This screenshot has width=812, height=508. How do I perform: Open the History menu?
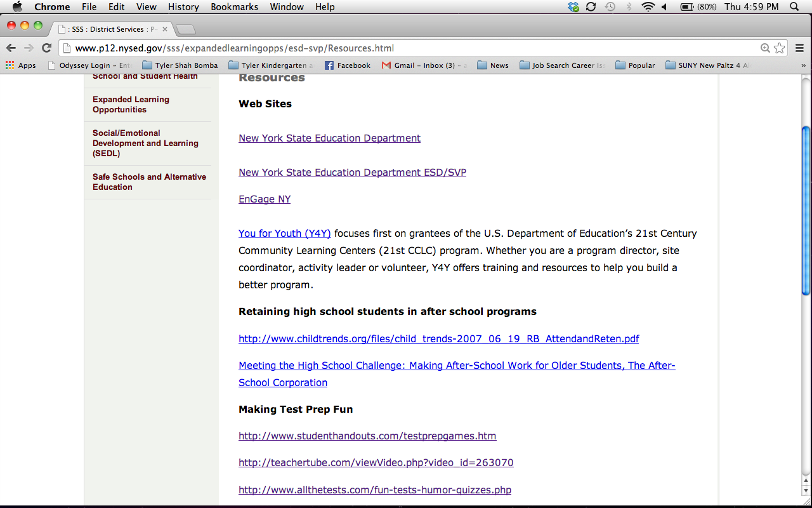[x=183, y=7]
